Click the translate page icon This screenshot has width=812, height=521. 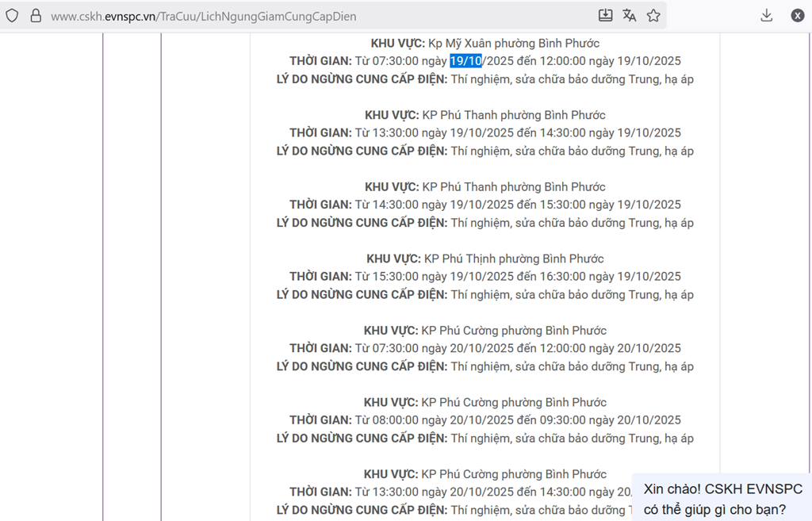tap(630, 16)
